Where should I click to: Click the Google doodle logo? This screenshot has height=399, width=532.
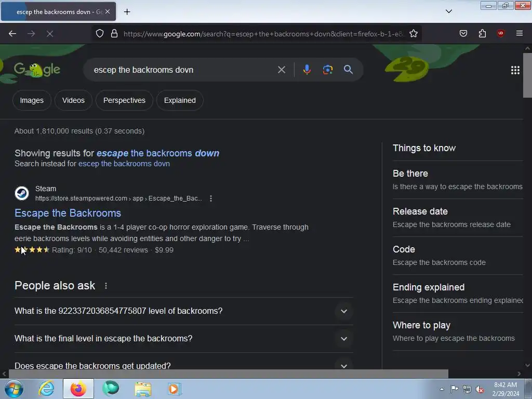pyautogui.click(x=37, y=70)
